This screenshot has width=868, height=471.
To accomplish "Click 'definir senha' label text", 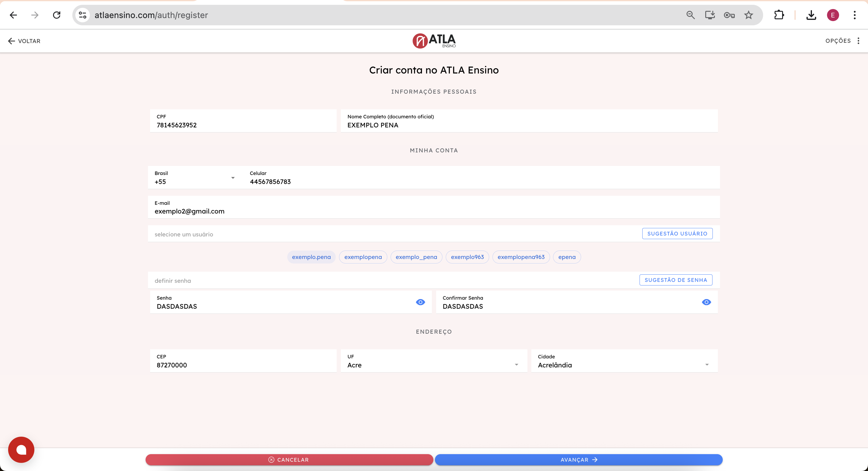I will tap(172, 281).
